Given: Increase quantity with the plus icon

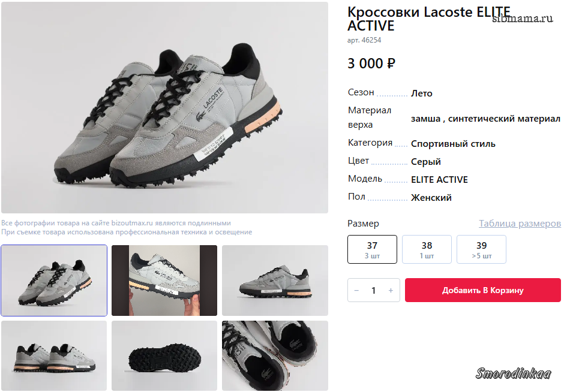Looking at the screenshot, I should (391, 290).
